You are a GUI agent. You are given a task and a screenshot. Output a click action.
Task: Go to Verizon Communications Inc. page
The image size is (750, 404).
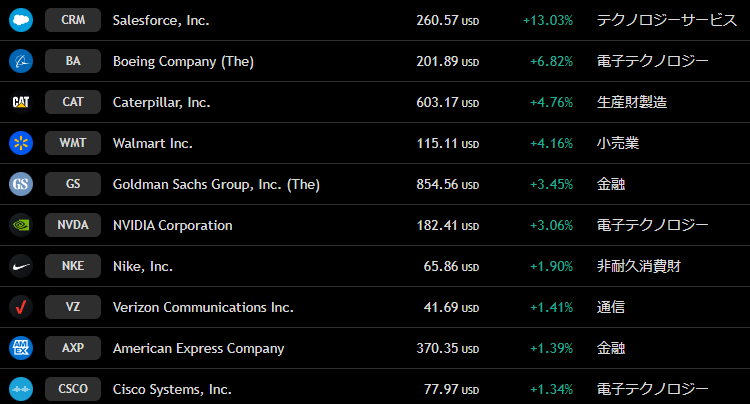[203, 307]
